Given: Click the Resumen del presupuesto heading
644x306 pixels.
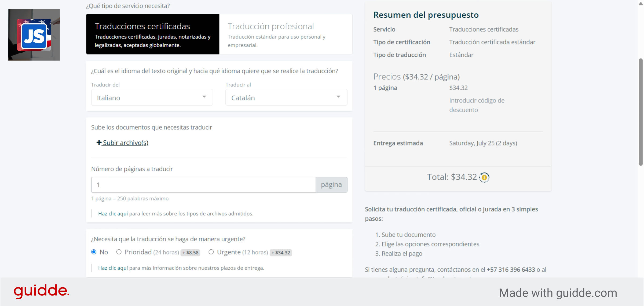Looking at the screenshot, I should point(426,15).
